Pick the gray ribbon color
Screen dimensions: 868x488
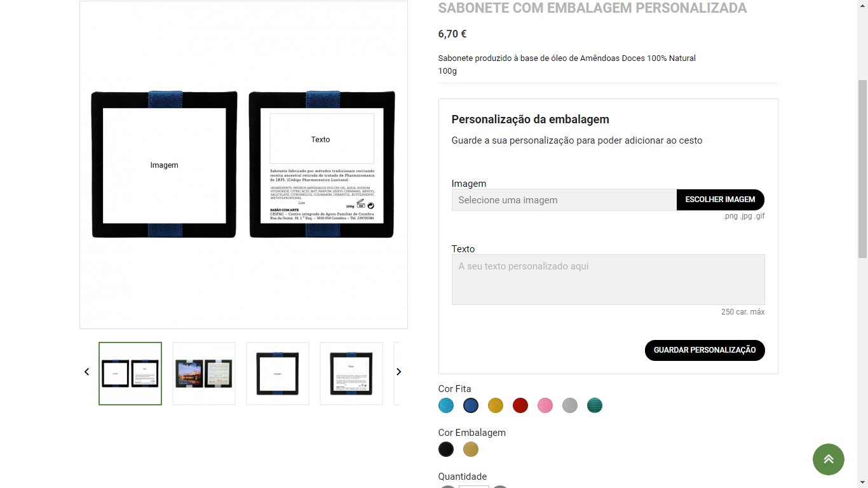pos(570,405)
